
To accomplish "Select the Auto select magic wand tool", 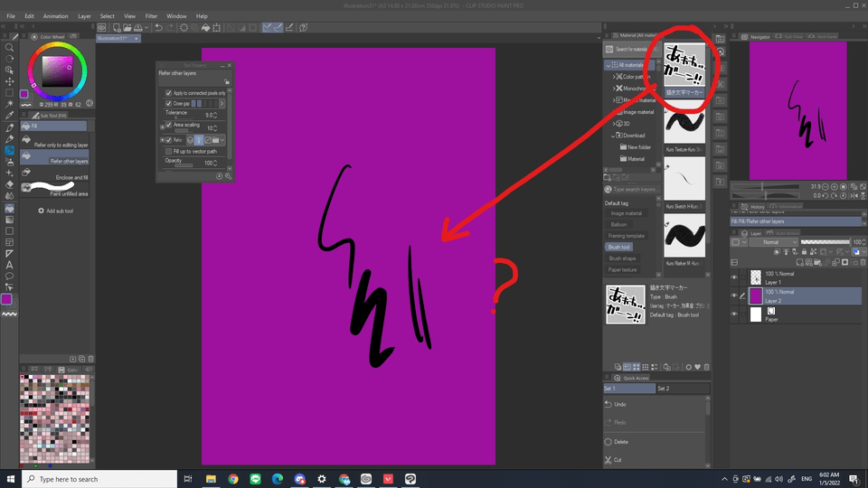I will click(9, 104).
